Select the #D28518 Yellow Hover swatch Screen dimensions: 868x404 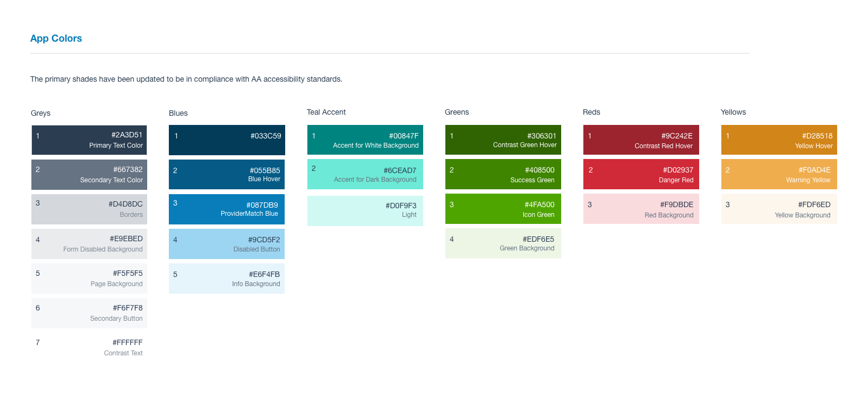pos(779,140)
